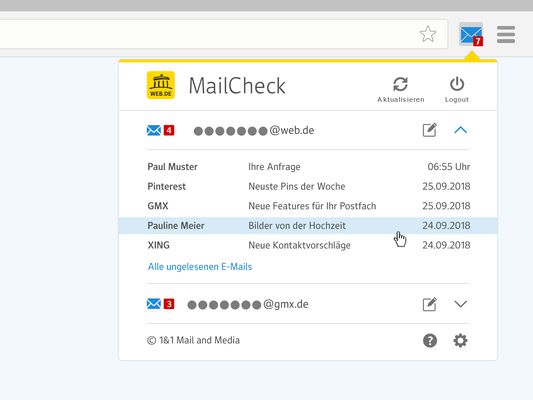Open help via the question mark icon
The height and width of the screenshot is (400, 533).
tap(430, 341)
